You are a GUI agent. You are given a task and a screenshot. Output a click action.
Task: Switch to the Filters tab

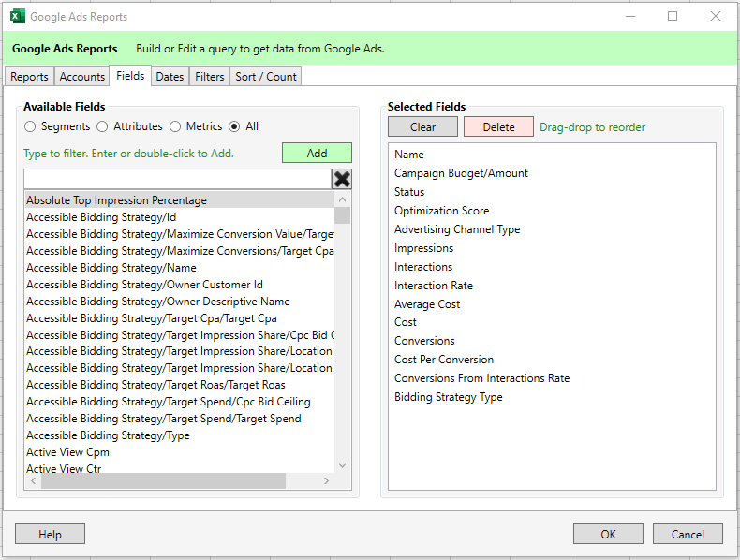210,77
